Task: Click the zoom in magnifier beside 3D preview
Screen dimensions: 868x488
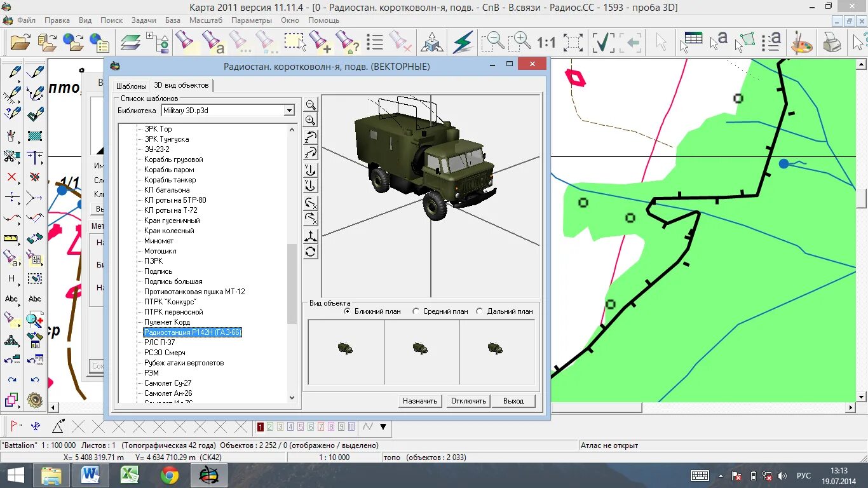Action: (310, 120)
